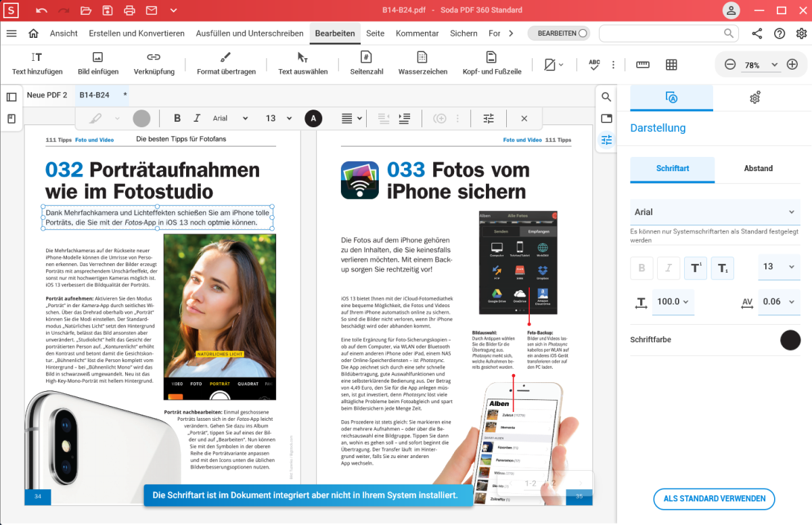Open the properties sliders icon in side strip
This screenshot has height=525, width=812.
click(x=606, y=140)
